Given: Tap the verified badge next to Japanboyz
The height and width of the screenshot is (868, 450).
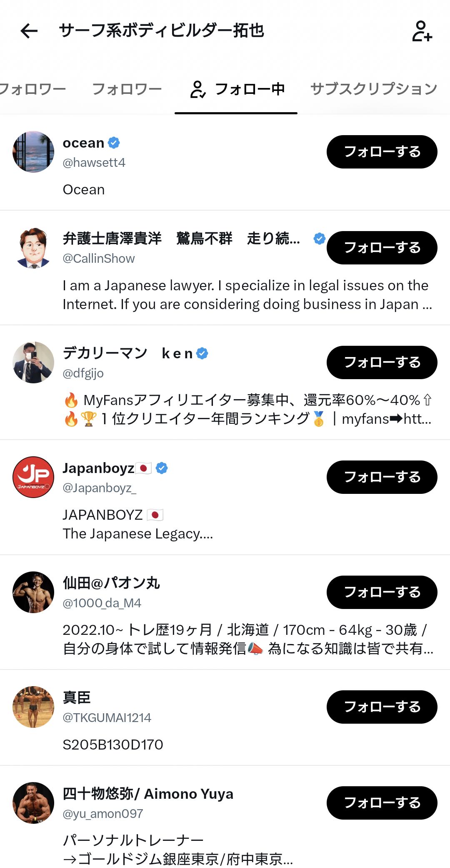Looking at the screenshot, I should pyautogui.click(x=162, y=468).
